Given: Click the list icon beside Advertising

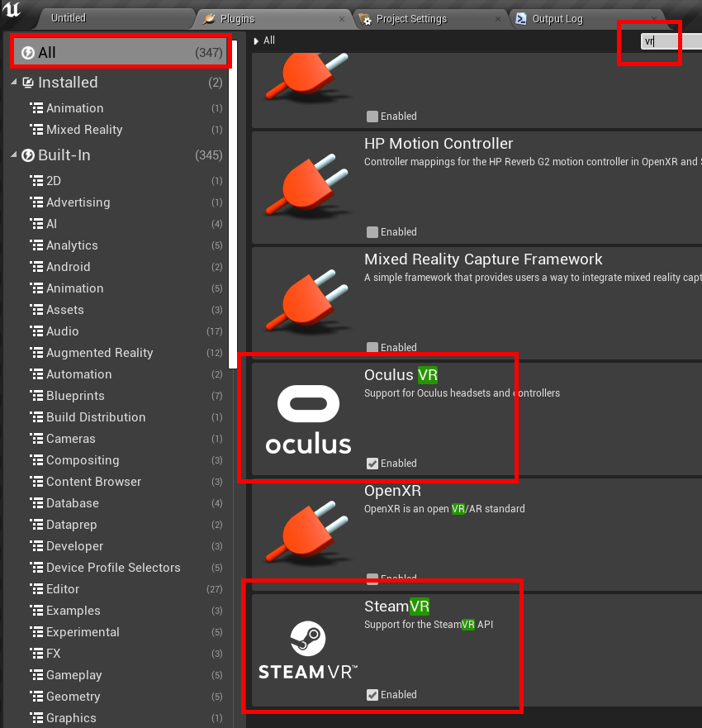Looking at the screenshot, I should (x=36, y=202).
